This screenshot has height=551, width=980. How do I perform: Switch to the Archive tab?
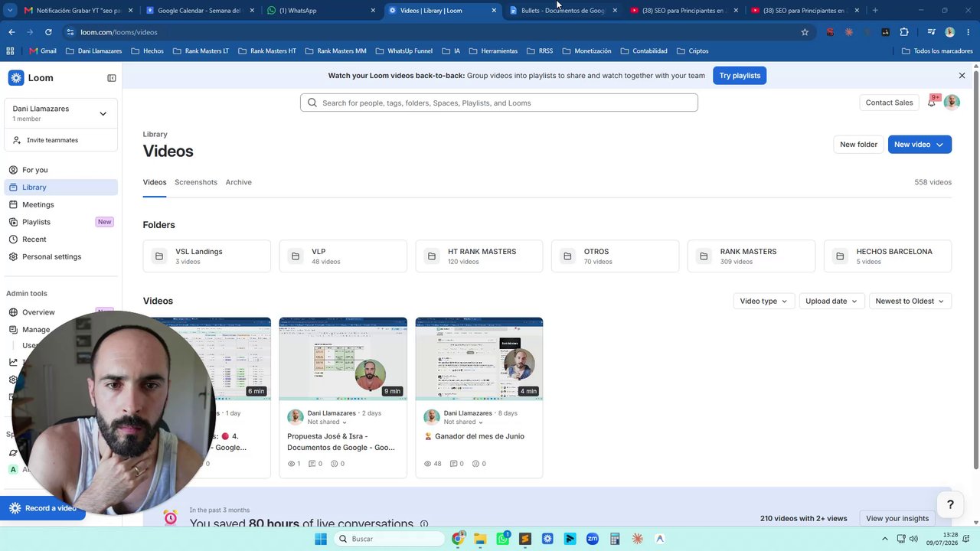pyautogui.click(x=239, y=182)
